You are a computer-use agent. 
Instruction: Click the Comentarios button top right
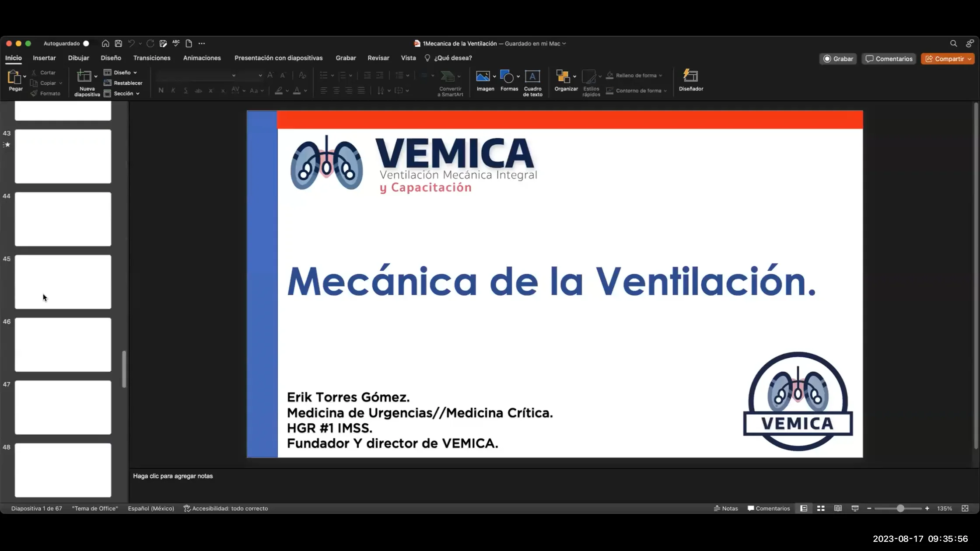[889, 59]
